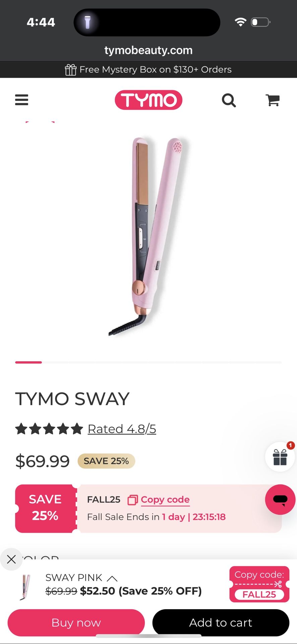Dismiss the sticky bar with X button
This screenshot has height=644, width=297.
coord(11,559)
